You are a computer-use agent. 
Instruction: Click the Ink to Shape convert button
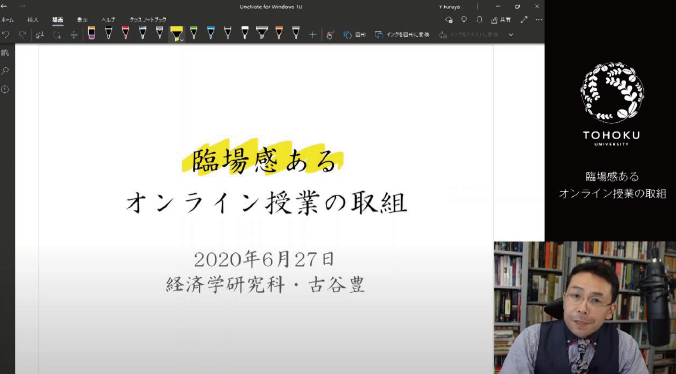coord(402,35)
